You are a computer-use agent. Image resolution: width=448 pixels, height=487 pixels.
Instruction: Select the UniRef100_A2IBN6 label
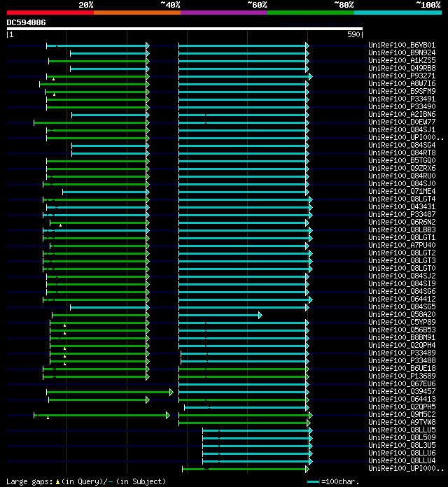(402, 114)
